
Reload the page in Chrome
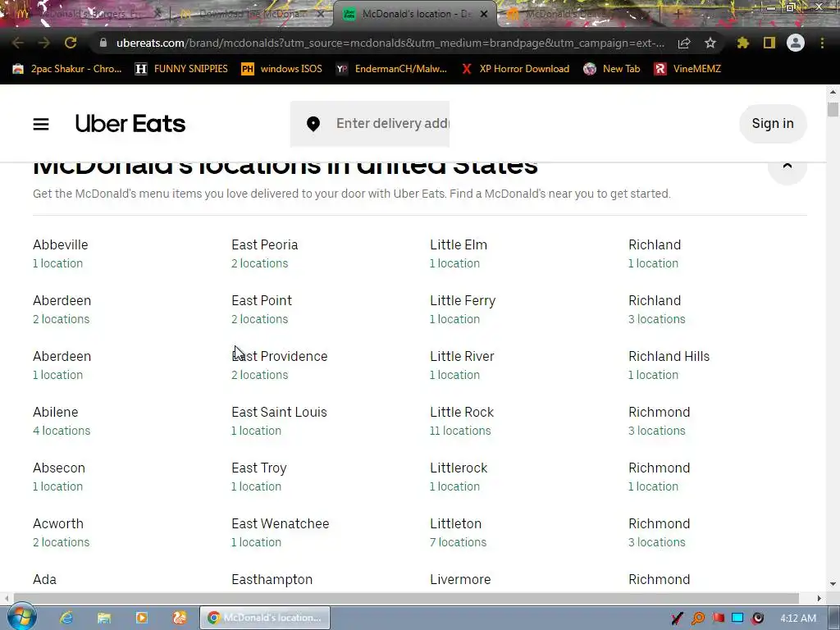pyautogui.click(x=71, y=43)
